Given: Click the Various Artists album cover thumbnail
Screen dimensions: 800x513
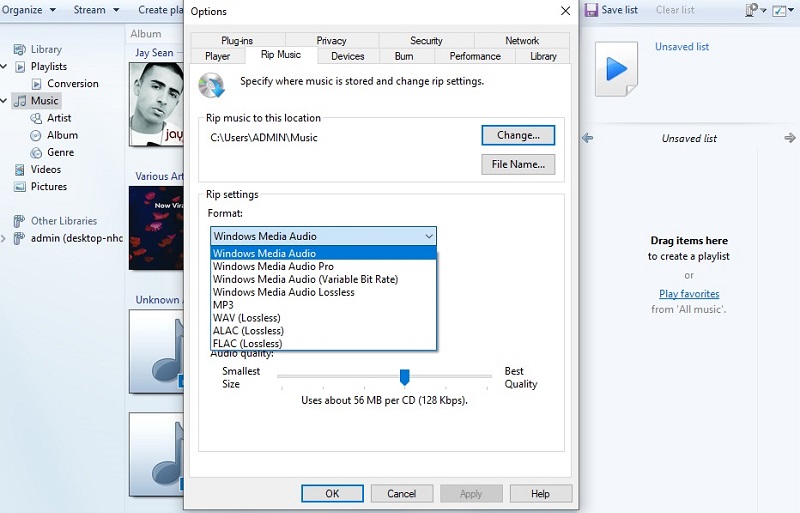Looking at the screenshot, I should pos(156,228).
